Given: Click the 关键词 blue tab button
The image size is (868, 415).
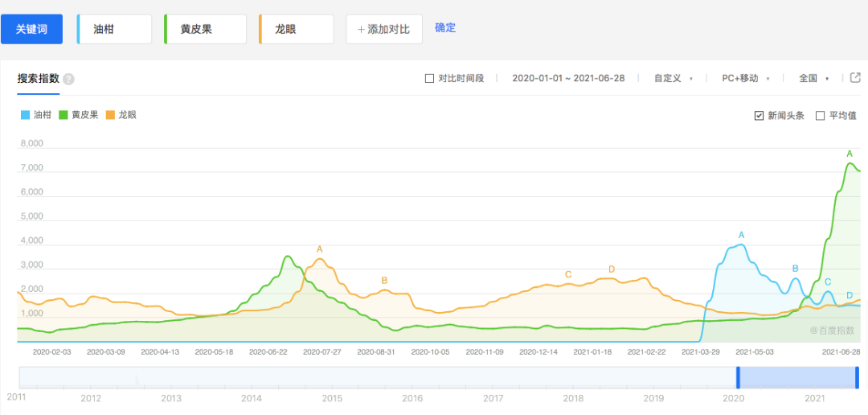Looking at the screenshot, I should (32, 29).
